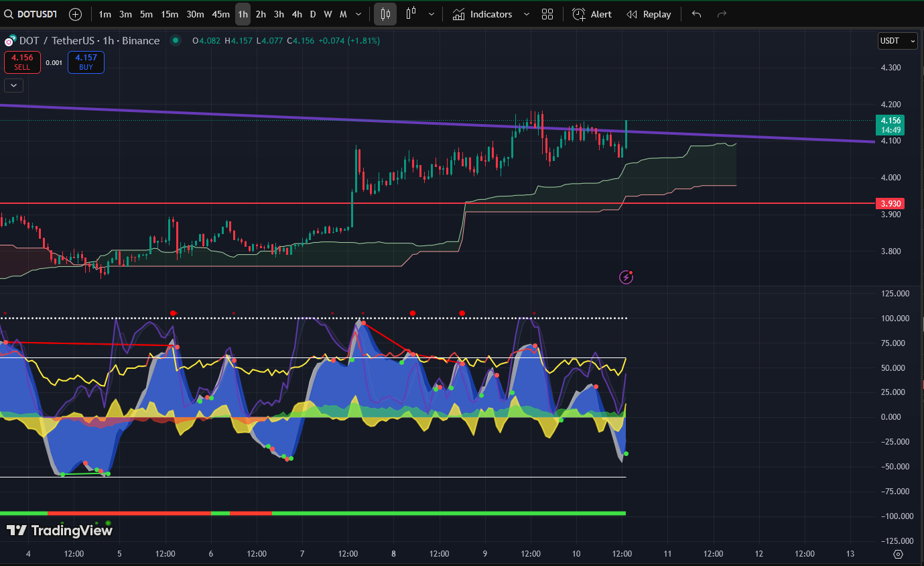Click the TradingView logo
Image resolution: width=924 pixels, height=566 pixels.
pyautogui.click(x=60, y=530)
